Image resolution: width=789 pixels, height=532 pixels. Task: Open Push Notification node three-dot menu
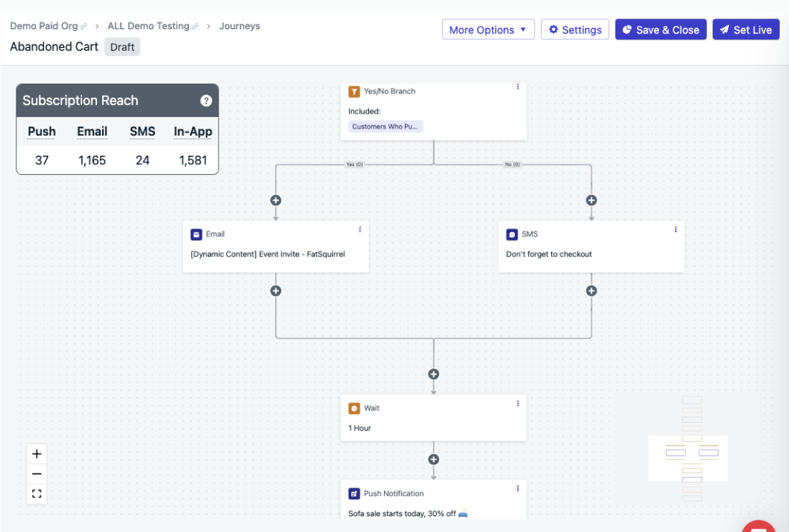pos(518,488)
